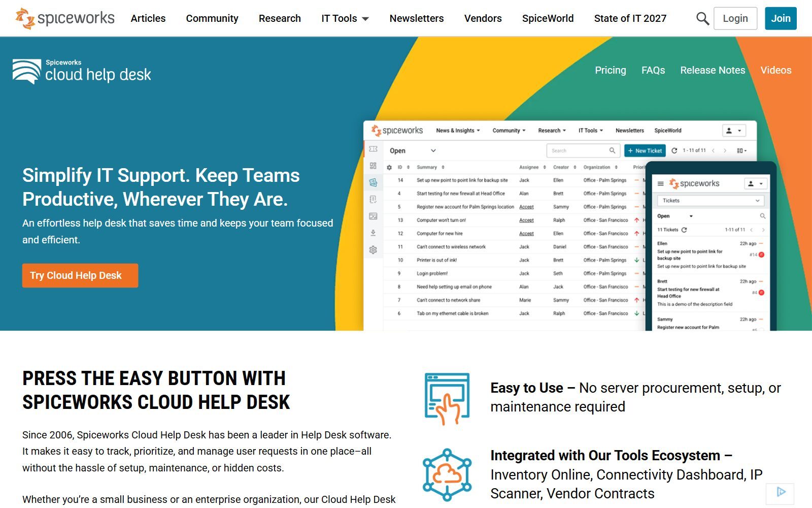This screenshot has width=812, height=508.
Task: Open the Research menu item
Action: pos(280,18)
